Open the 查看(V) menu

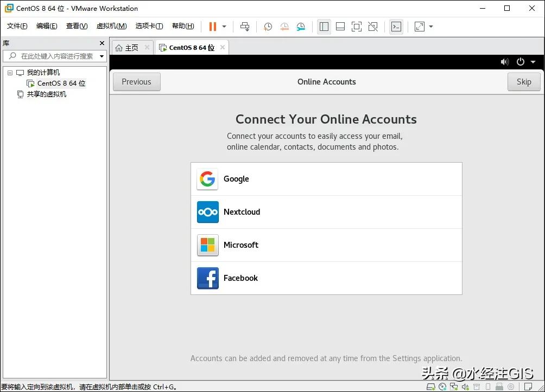(x=77, y=26)
